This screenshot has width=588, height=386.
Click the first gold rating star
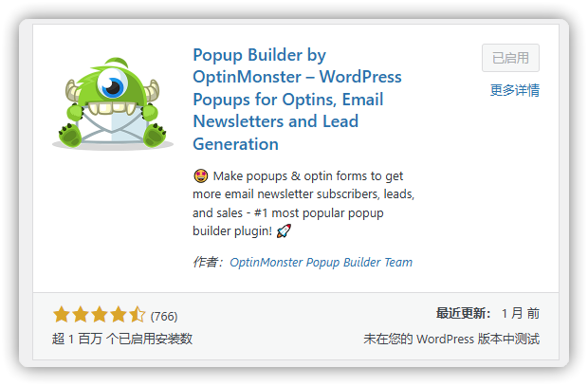click(x=62, y=314)
